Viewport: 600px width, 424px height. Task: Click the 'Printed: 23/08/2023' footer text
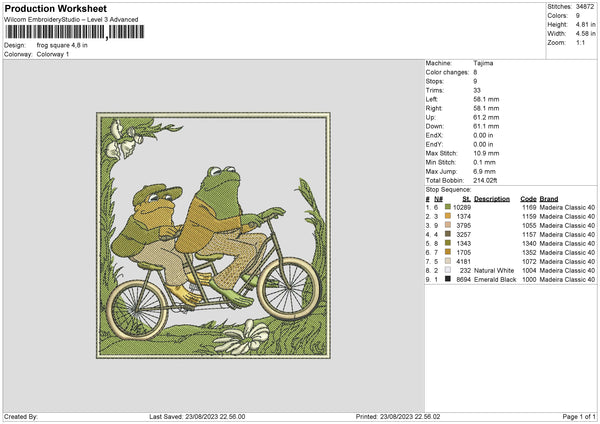398,417
